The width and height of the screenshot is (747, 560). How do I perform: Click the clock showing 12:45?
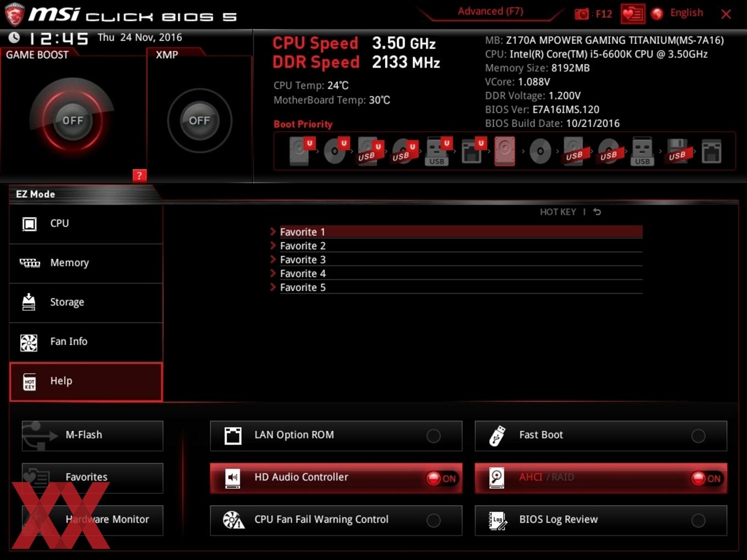coord(58,38)
